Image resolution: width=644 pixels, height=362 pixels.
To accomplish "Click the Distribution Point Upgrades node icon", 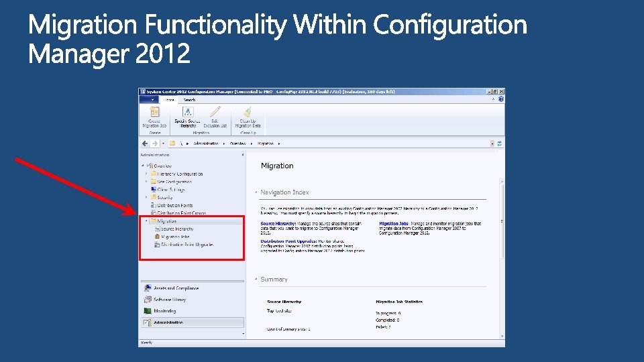I will 157,244.
